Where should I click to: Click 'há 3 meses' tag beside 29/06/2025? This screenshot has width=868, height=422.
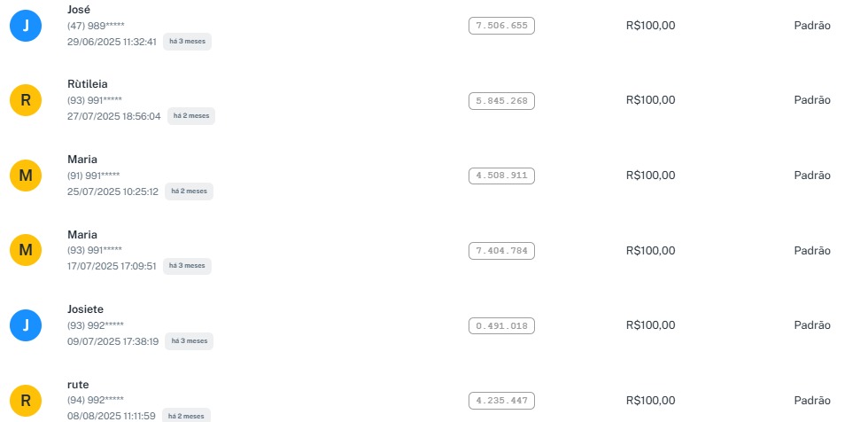point(187,41)
